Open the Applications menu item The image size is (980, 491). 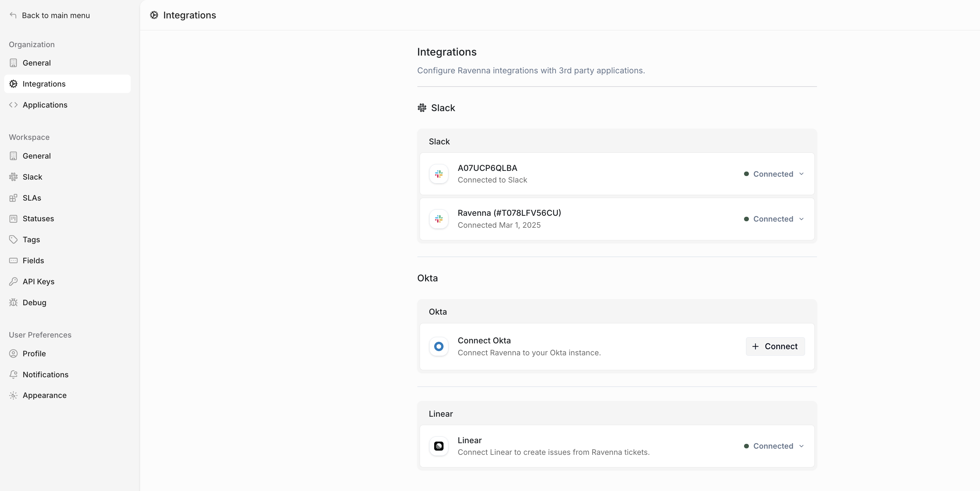tap(67, 105)
